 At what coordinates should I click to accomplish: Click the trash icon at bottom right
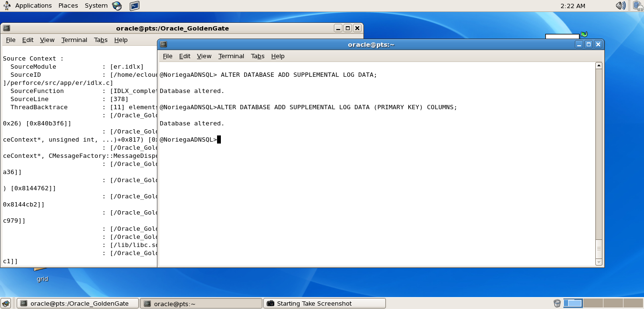[x=557, y=303]
